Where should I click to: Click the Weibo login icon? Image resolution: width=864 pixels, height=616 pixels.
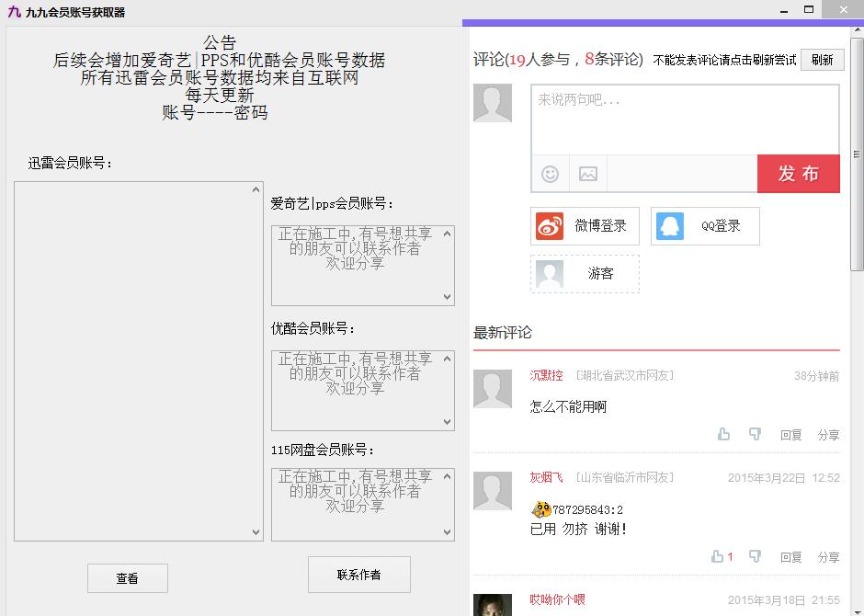549,226
